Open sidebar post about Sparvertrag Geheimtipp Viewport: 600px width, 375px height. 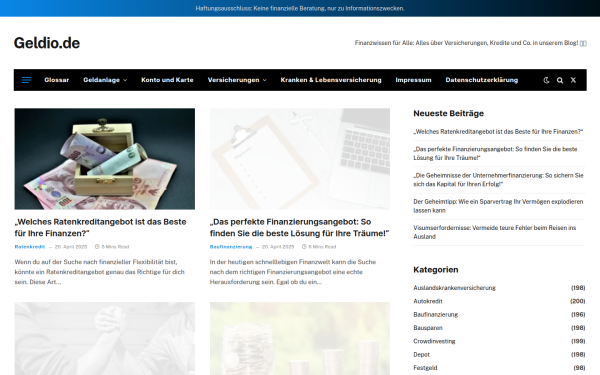[x=498, y=206]
